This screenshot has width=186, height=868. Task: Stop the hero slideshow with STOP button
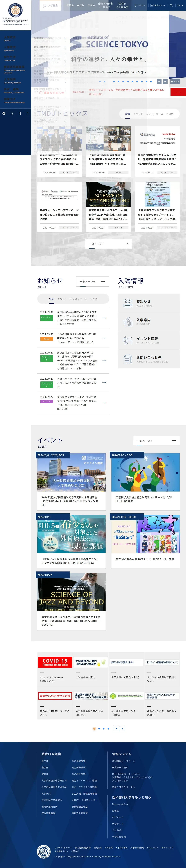pos(175,81)
